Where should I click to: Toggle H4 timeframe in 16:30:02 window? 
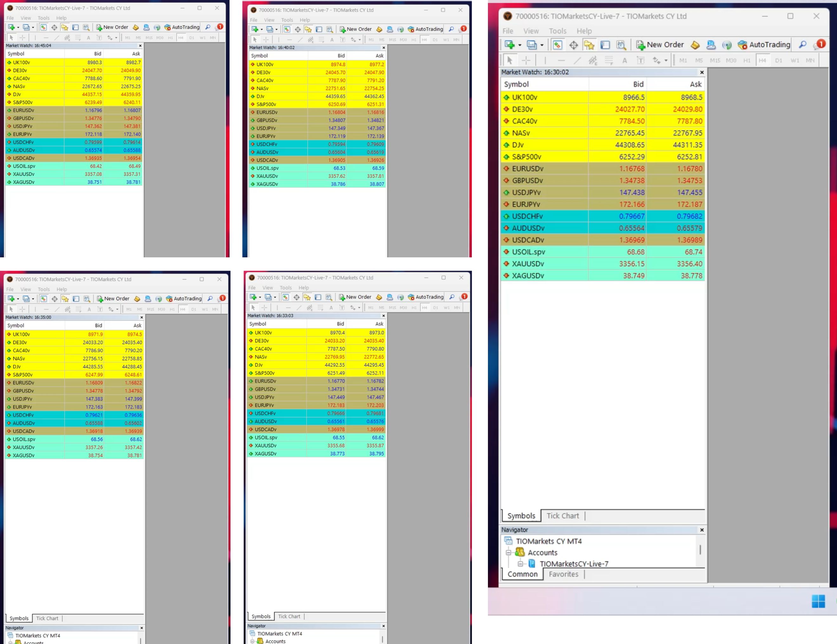tap(762, 60)
